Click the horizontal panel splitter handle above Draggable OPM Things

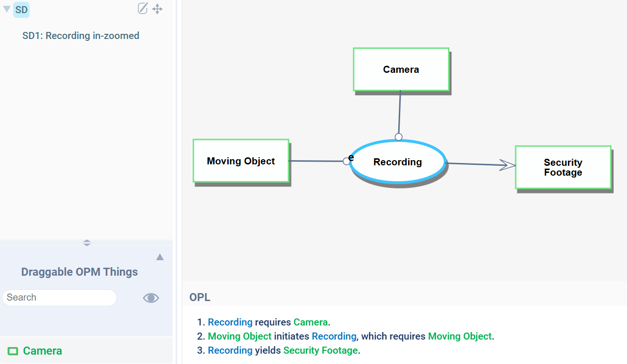tap(87, 243)
